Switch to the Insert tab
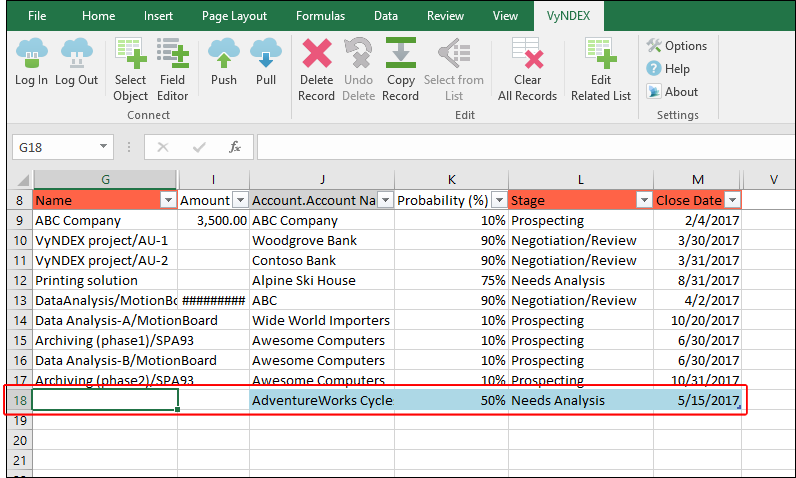The image size is (796, 478). (158, 16)
